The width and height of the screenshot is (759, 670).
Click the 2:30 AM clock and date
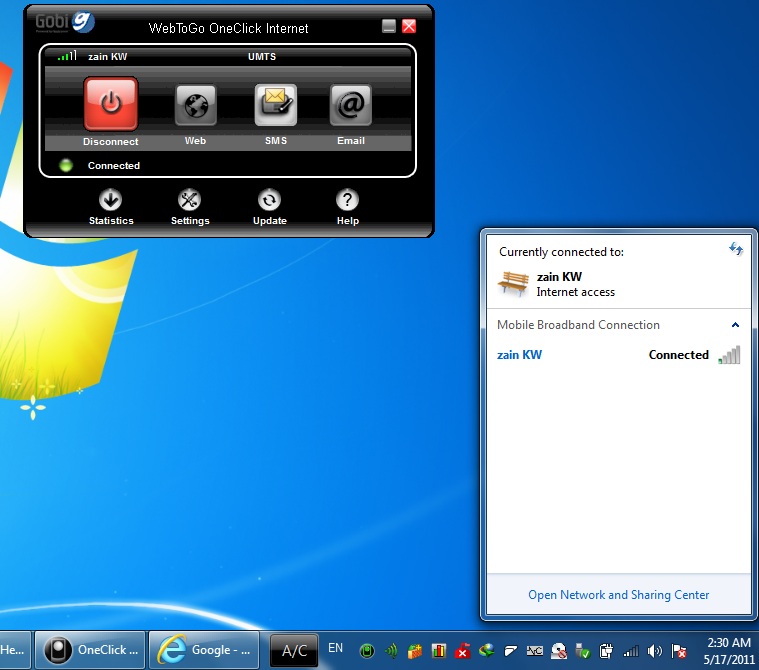click(x=729, y=651)
